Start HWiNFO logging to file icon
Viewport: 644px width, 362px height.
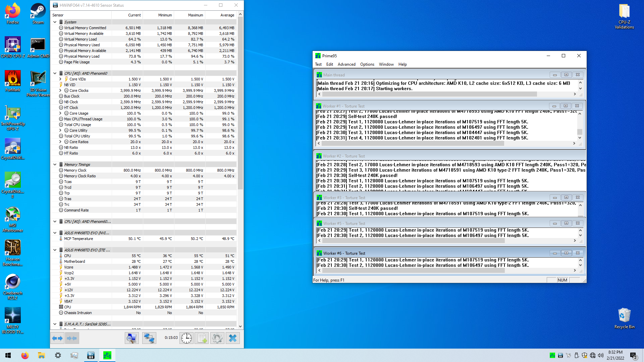(202, 338)
